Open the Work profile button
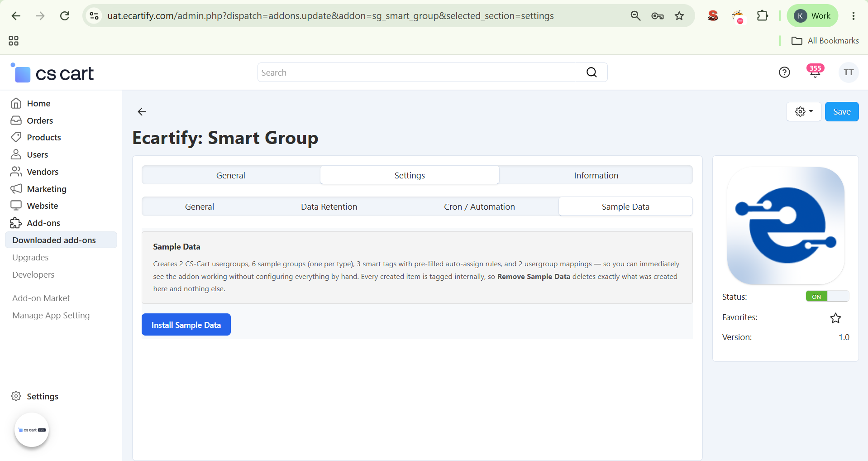 812,16
